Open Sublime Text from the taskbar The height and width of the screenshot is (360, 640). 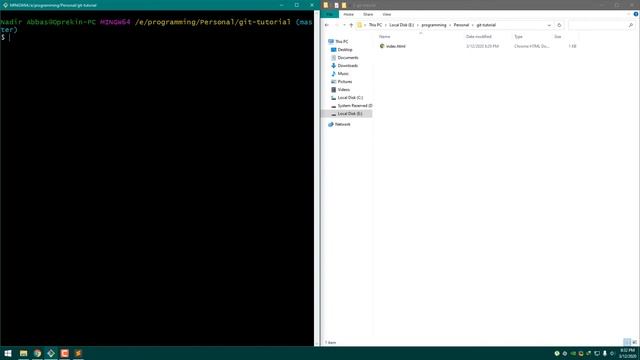tap(78, 353)
